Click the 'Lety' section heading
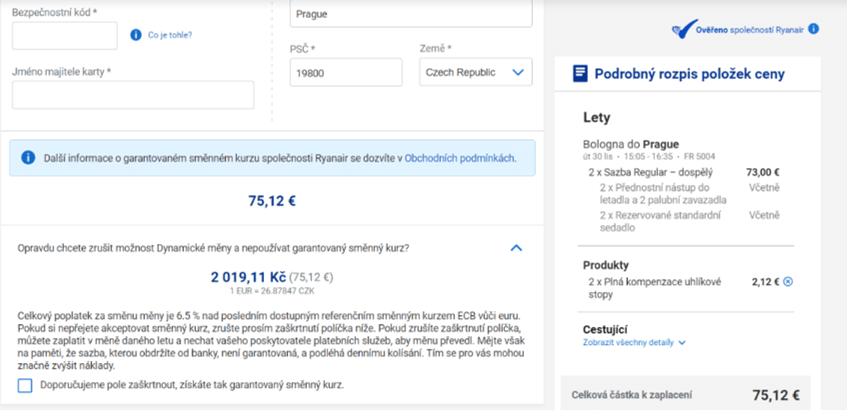Viewport: 847px width, 410px height. pos(597,117)
